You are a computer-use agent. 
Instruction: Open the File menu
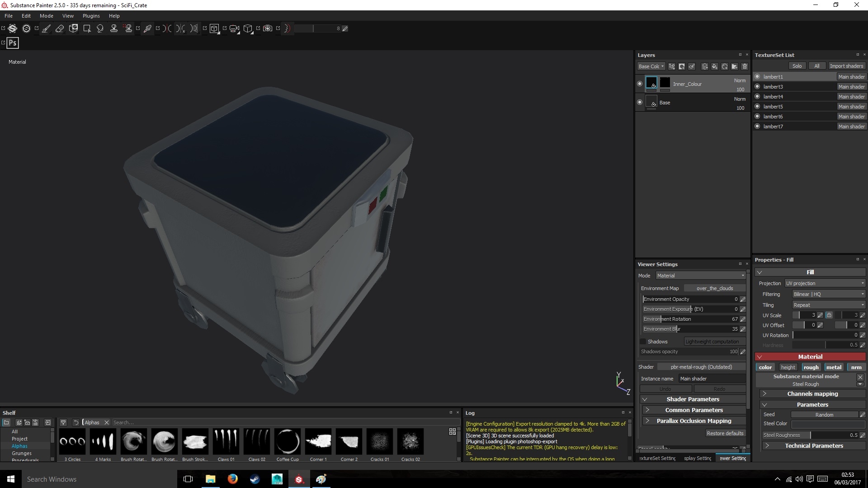point(9,16)
